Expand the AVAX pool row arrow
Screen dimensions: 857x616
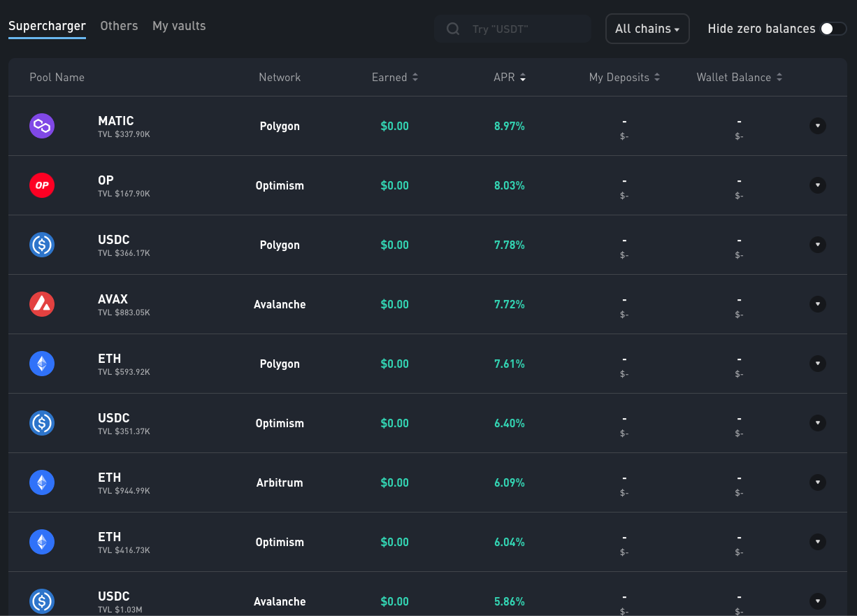click(817, 304)
